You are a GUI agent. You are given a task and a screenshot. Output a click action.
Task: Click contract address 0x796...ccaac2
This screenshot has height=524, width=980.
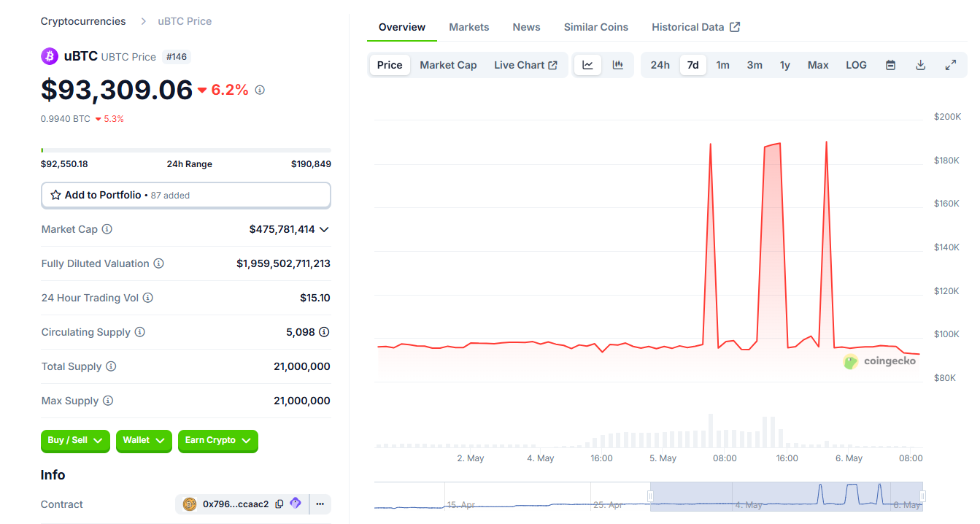click(236, 504)
